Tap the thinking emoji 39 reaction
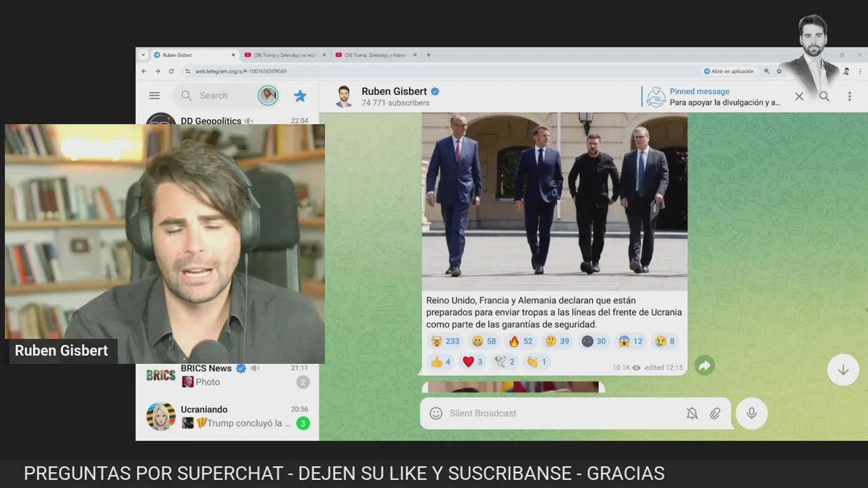This screenshot has height=488, width=868. (x=557, y=342)
